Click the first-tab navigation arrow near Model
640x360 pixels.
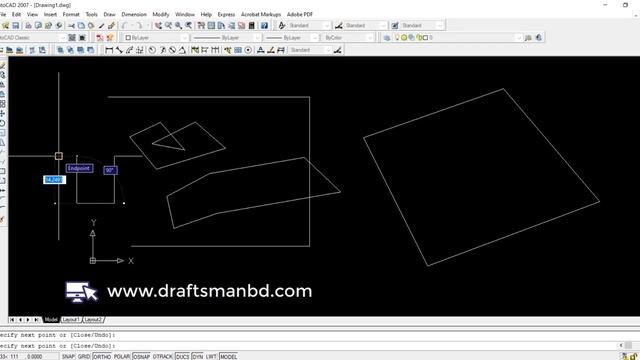coord(12,320)
